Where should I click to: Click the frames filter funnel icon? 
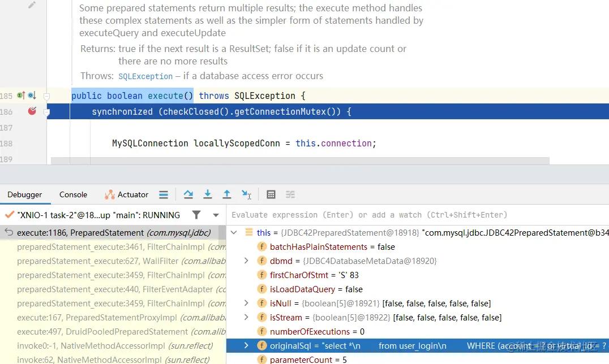[196, 215]
